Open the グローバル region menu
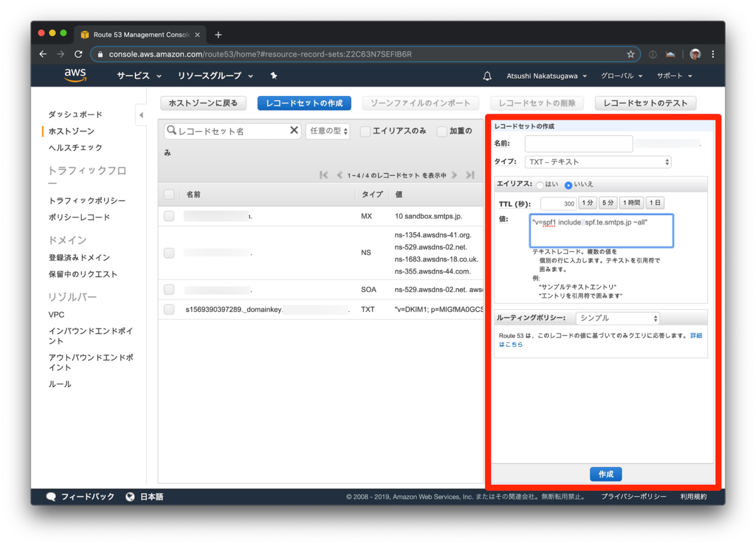Viewport: 756px width, 546px height. pyautogui.click(x=622, y=76)
